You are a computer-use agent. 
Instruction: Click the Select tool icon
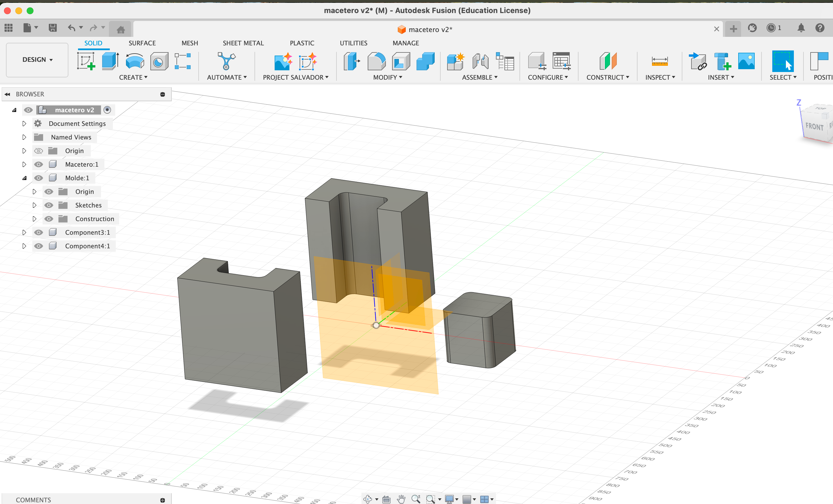point(782,61)
